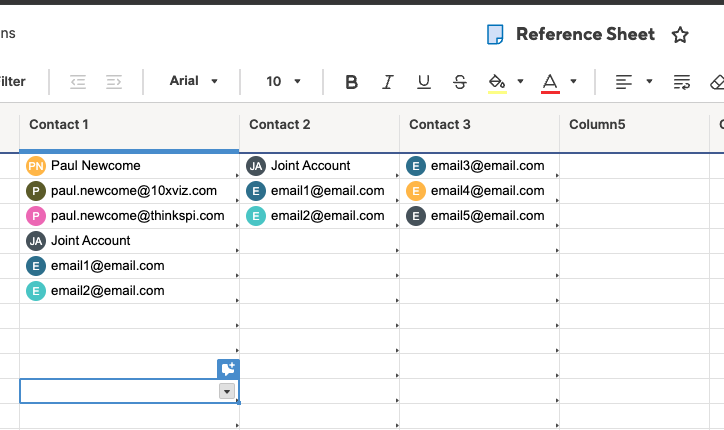Viewport: 724px width, 430px height.
Task: Select the email5@email.com cell
Action: 479,216
